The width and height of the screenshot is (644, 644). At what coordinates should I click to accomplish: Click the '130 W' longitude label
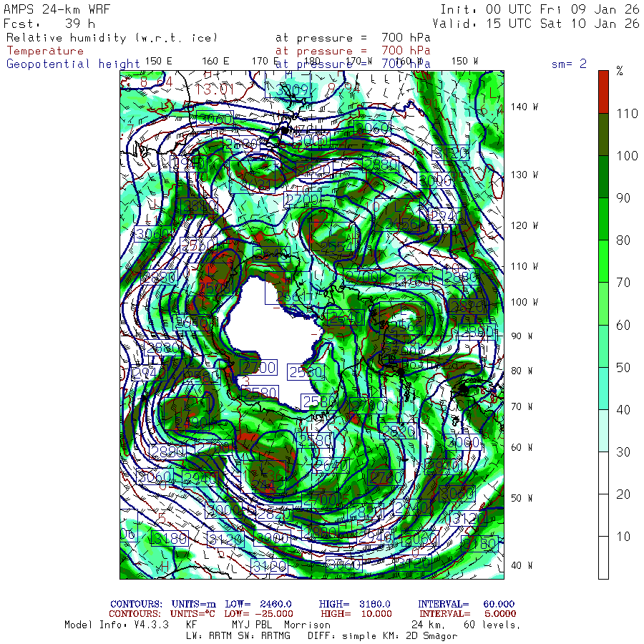[524, 175]
